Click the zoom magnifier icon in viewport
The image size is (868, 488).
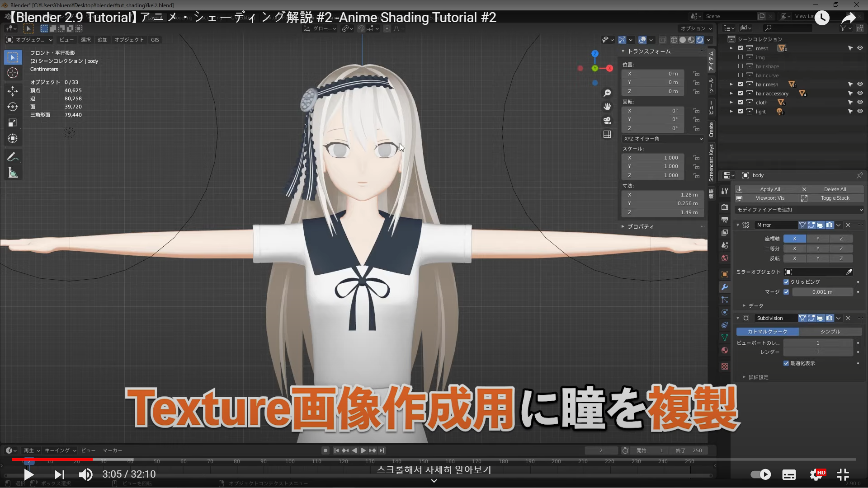[607, 93]
